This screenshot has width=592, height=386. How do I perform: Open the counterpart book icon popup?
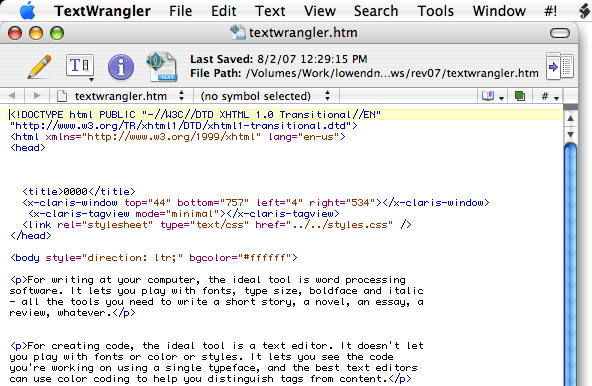click(x=493, y=96)
